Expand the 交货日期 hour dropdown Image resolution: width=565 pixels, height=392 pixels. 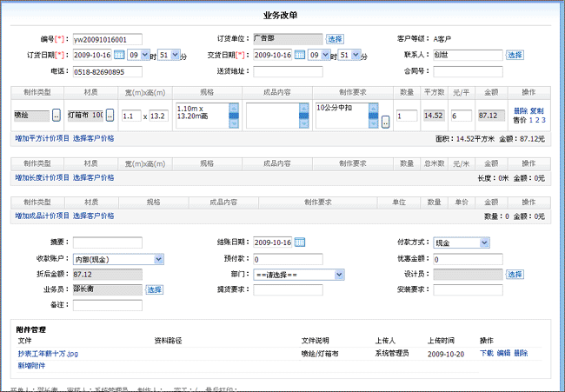coord(325,55)
